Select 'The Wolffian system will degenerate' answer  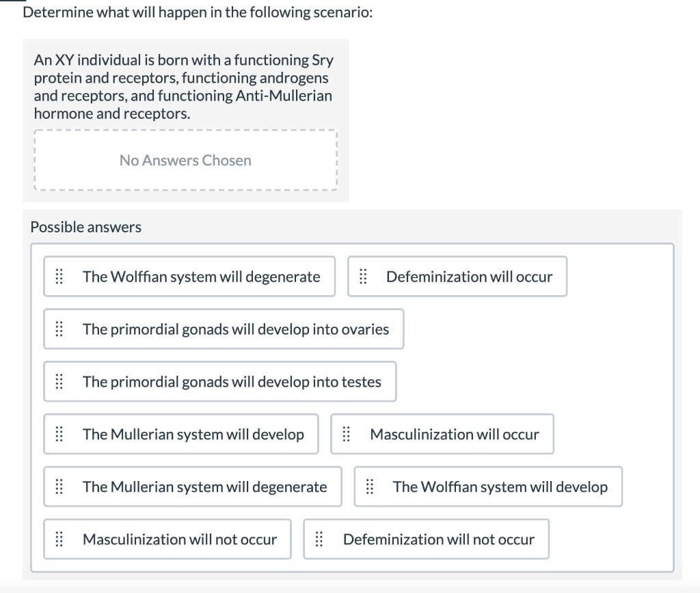point(201,277)
